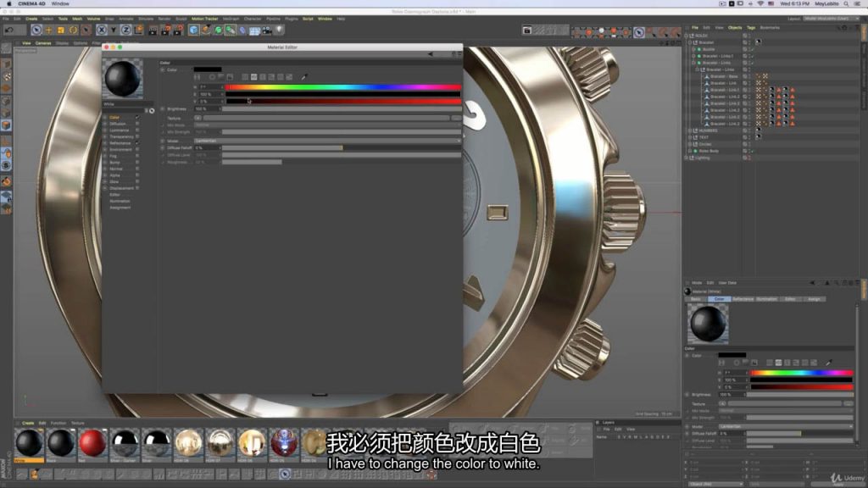Expand the Lighting object in Object Manager
This screenshot has width=868, height=488.
[x=687, y=158]
